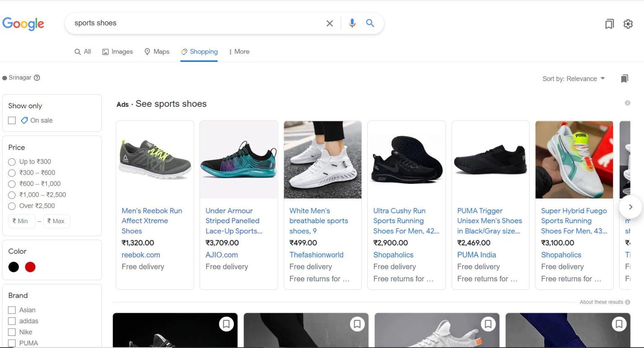Click the ₹1,320.00 price

click(138, 243)
